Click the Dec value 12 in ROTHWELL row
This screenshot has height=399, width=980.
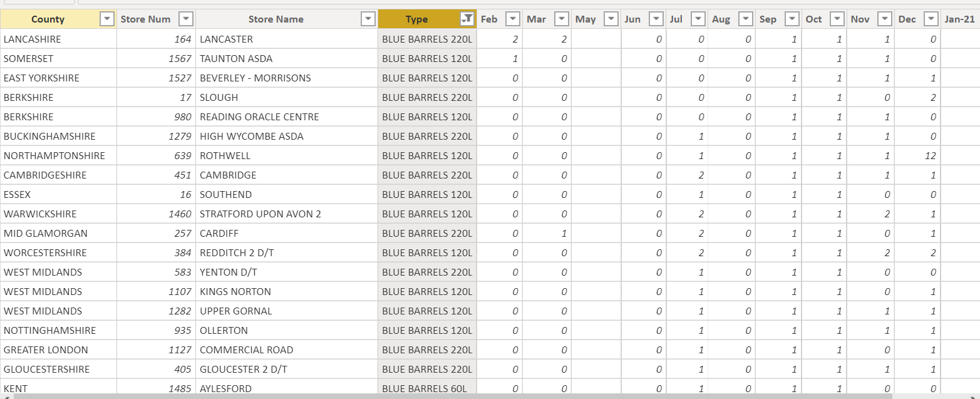pos(917,155)
